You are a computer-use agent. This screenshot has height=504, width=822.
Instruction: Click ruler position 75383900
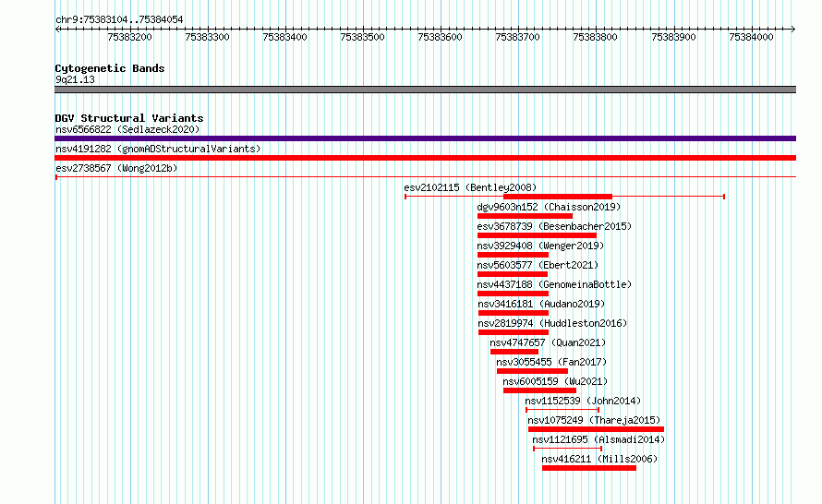pos(673,37)
